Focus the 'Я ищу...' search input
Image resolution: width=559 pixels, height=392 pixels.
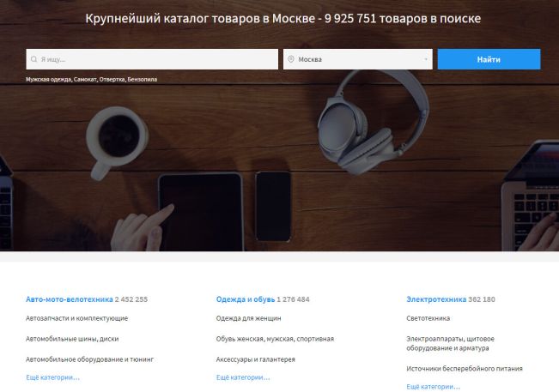pyautogui.click(x=152, y=59)
